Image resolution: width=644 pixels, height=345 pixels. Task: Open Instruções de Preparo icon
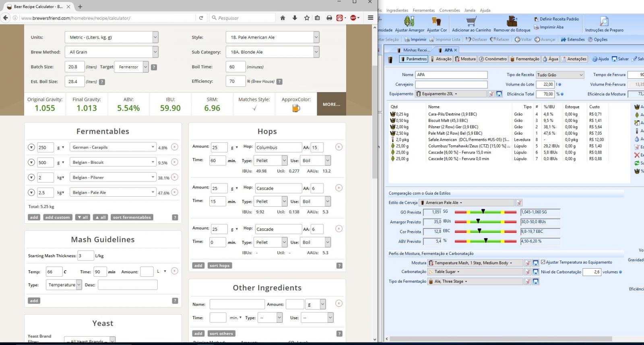point(604,21)
